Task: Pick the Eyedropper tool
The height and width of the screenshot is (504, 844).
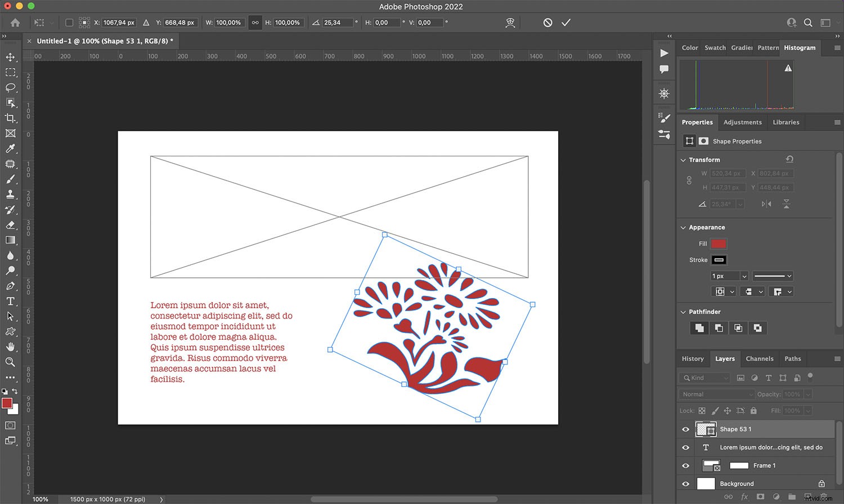Action: 10,148
